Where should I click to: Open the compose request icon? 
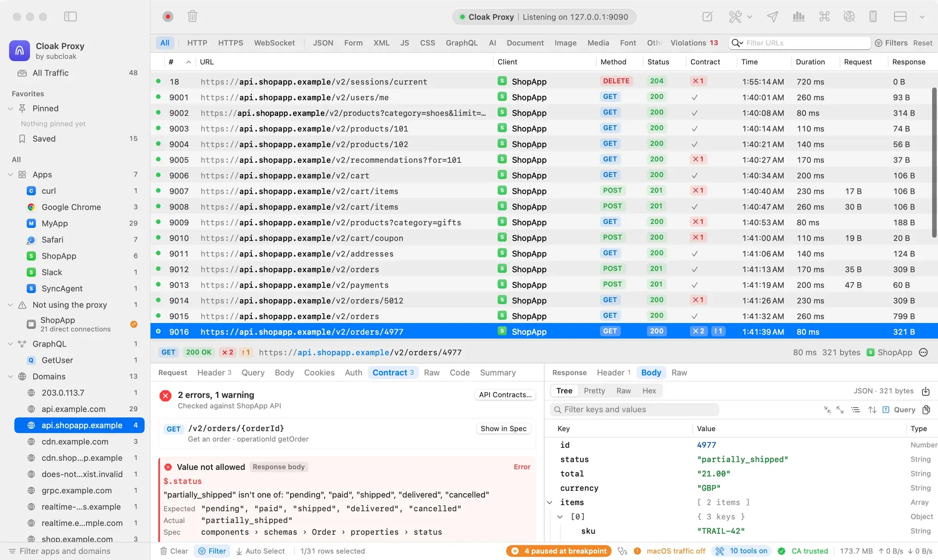coord(707,16)
